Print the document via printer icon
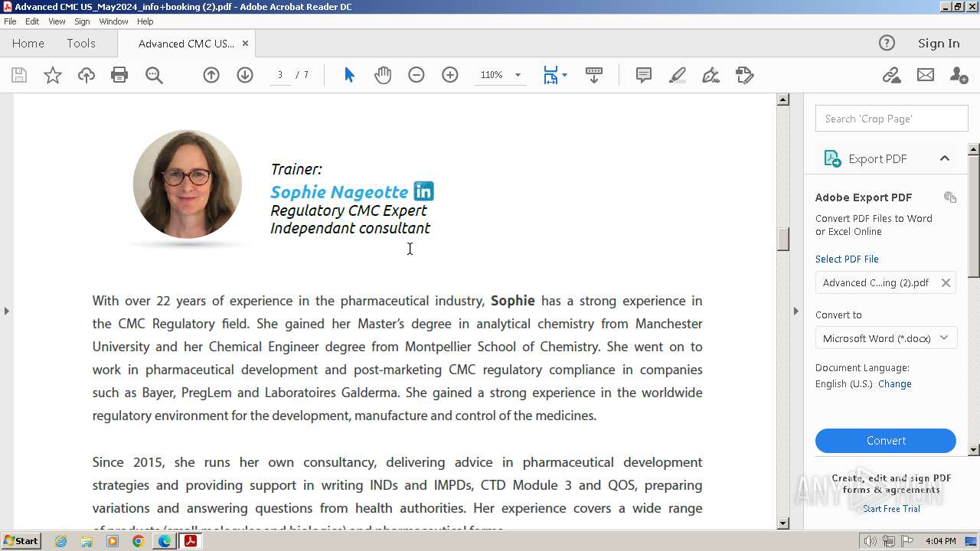980x551 pixels. click(119, 75)
